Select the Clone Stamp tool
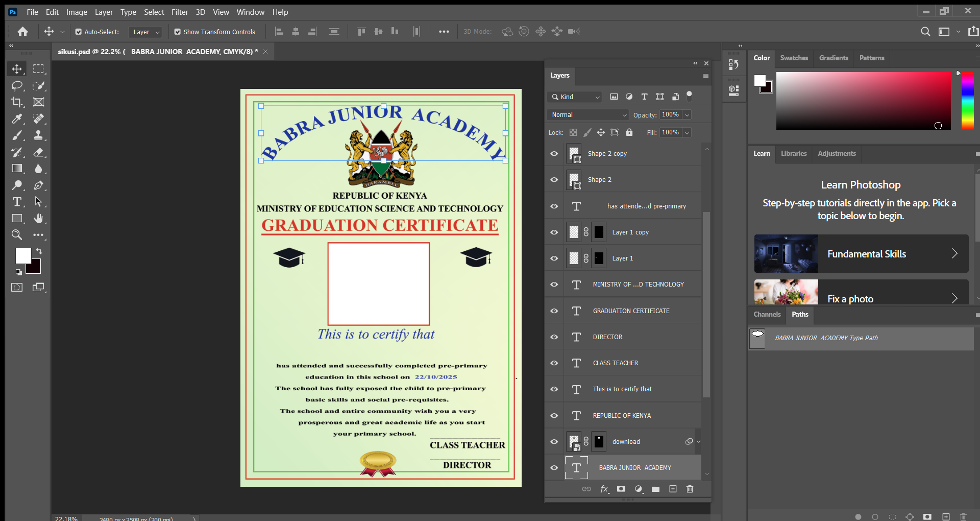The height and width of the screenshot is (521, 980). tap(38, 135)
